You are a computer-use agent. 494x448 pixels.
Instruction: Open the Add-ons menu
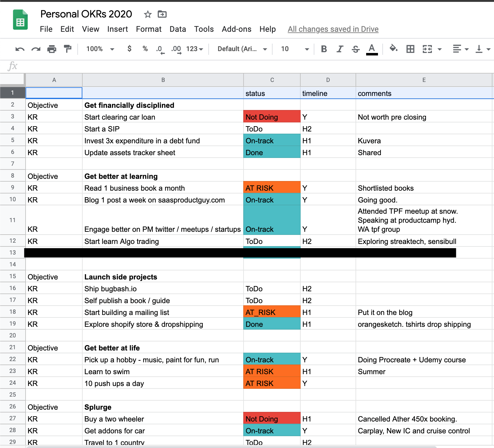point(237,29)
